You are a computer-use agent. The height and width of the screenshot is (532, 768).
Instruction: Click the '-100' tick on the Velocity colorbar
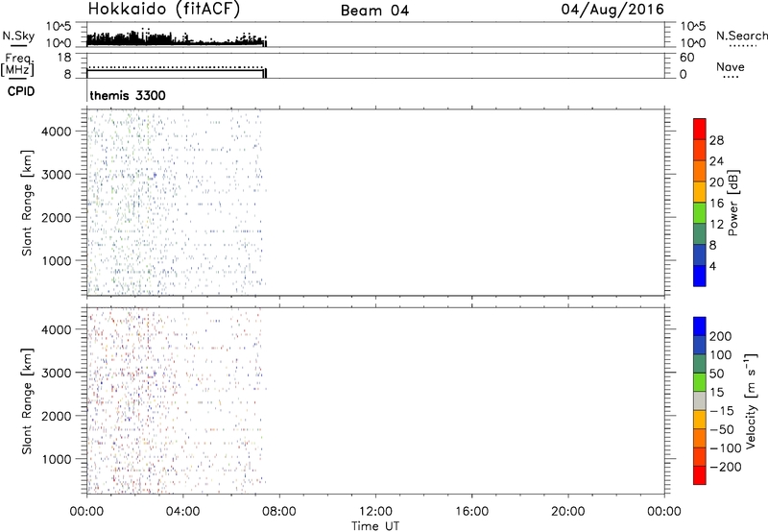[x=726, y=448]
